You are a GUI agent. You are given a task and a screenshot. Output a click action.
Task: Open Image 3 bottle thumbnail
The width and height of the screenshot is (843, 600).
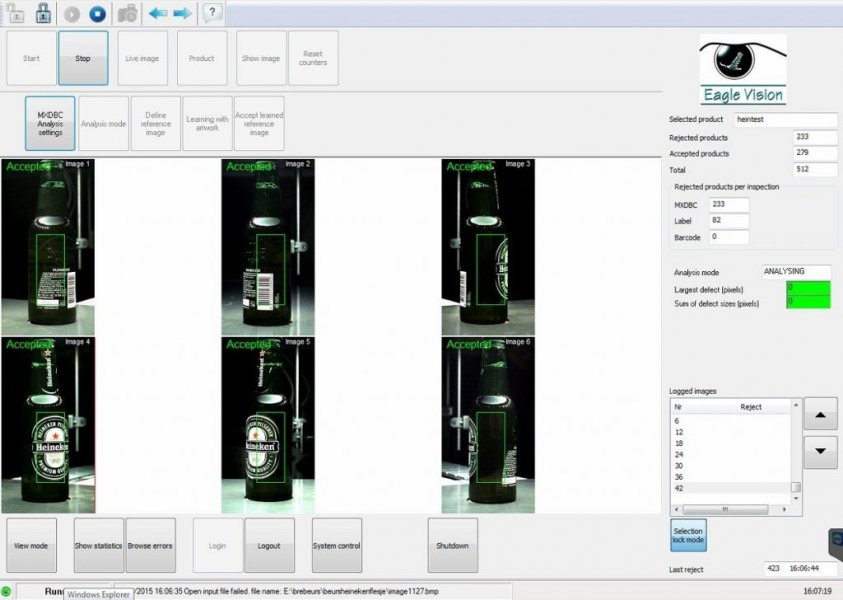(x=488, y=247)
